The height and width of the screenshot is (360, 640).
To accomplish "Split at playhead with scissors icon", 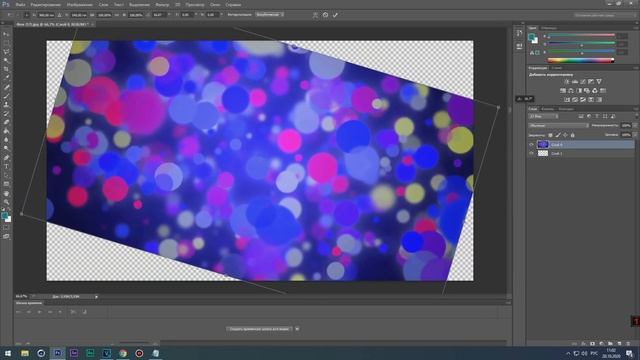I will (73, 312).
